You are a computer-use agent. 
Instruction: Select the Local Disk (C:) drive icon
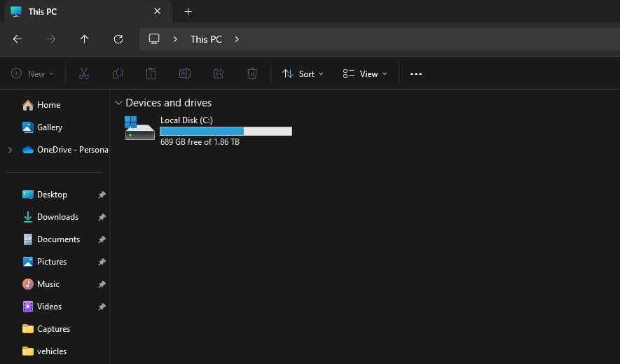pyautogui.click(x=139, y=128)
